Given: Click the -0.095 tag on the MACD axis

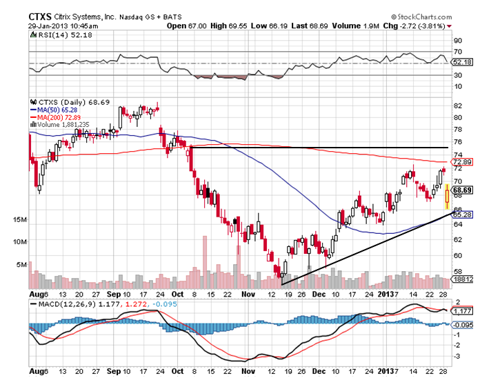Looking at the screenshot, I should (x=462, y=325).
